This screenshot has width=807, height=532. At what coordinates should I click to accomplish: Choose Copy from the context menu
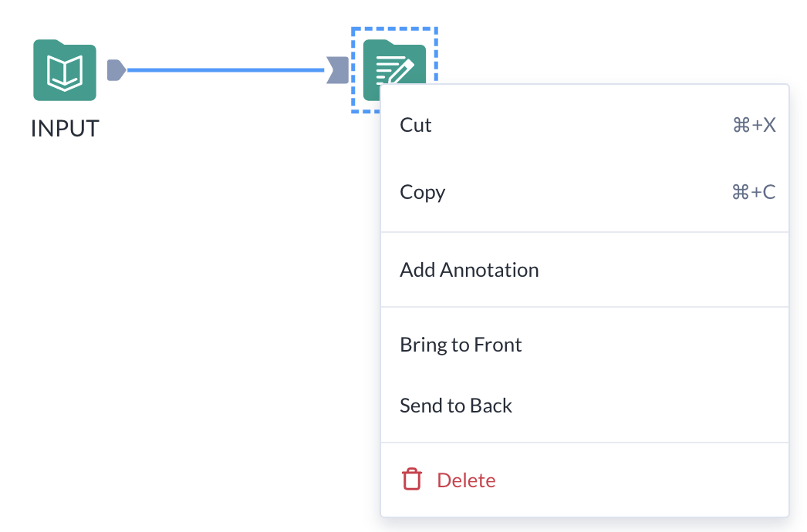tap(422, 192)
